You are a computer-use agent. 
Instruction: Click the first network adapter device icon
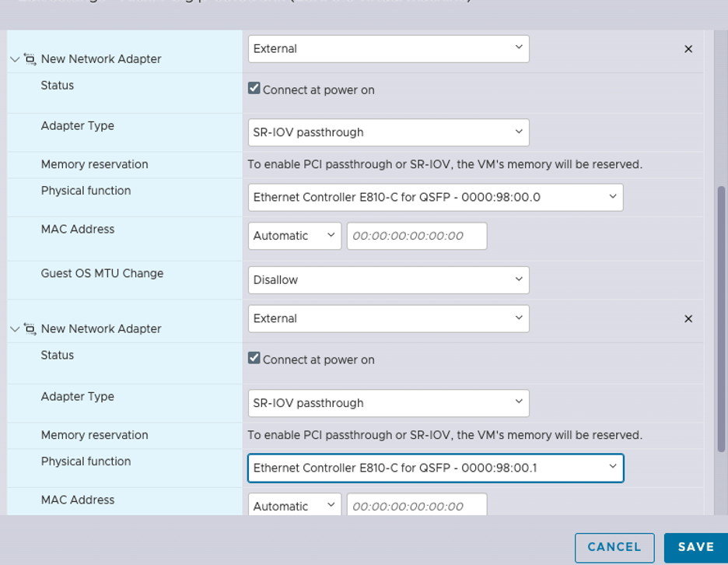[x=30, y=59]
